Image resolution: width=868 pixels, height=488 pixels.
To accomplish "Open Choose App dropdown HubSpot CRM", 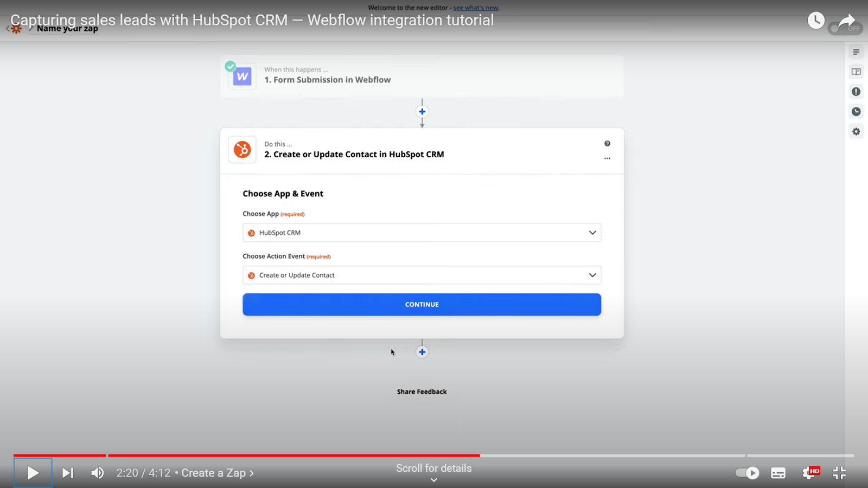I will coord(422,233).
